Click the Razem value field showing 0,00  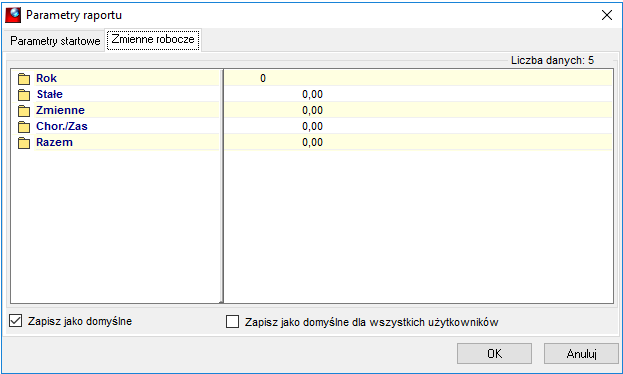coord(418,142)
